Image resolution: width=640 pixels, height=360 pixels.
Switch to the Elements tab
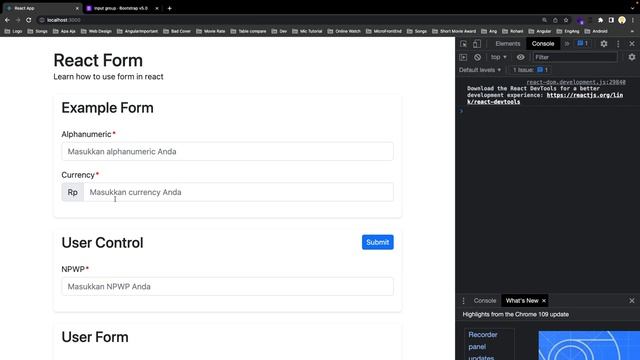click(508, 44)
